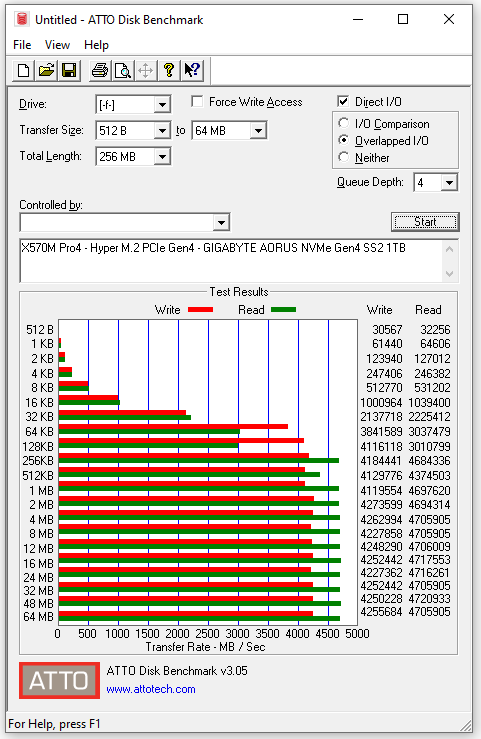
Task: Click the yellow question mark About icon
Action: tap(169, 71)
